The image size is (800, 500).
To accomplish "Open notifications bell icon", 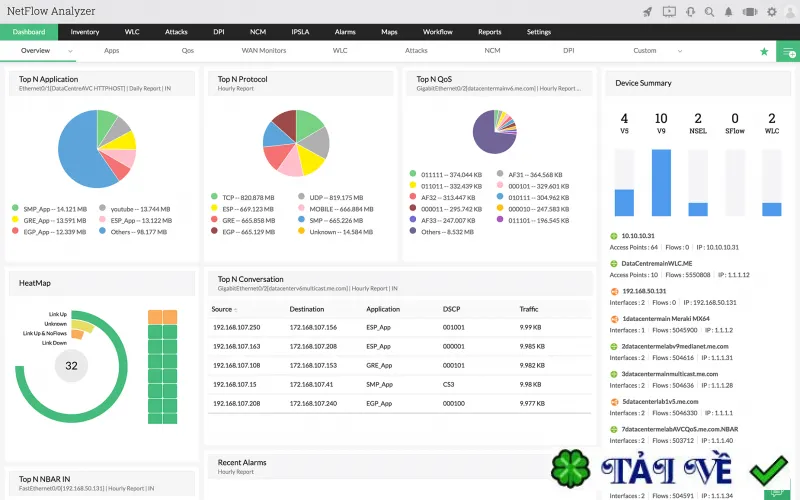I will (729, 12).
